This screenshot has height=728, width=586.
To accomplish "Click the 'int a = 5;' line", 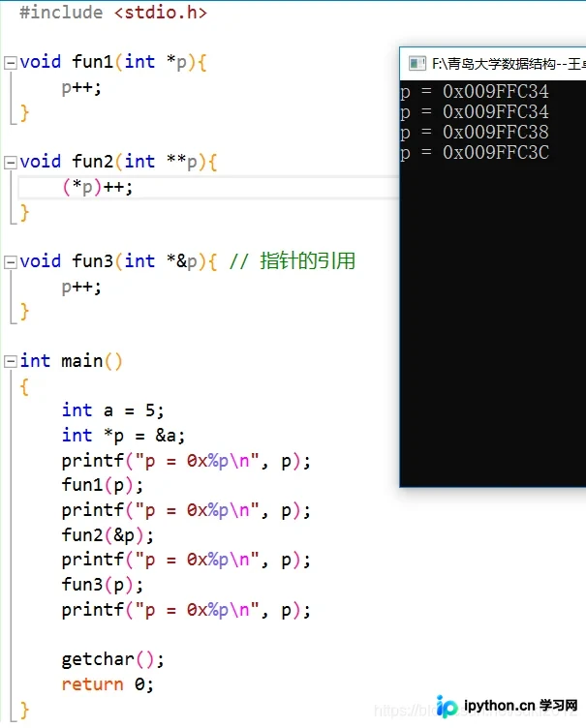I will point(113,410).
